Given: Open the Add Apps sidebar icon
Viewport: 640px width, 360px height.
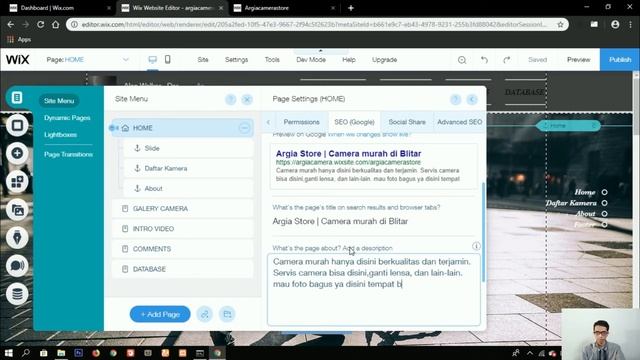Looking at the screenshot, I should click(17, 182).
